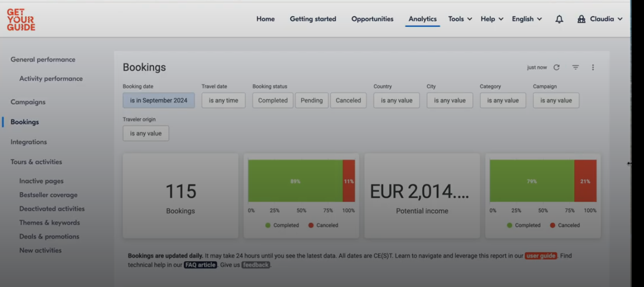
Task: Open Tours & activities section
Action: pyautogui.click(x=36, y=162)
